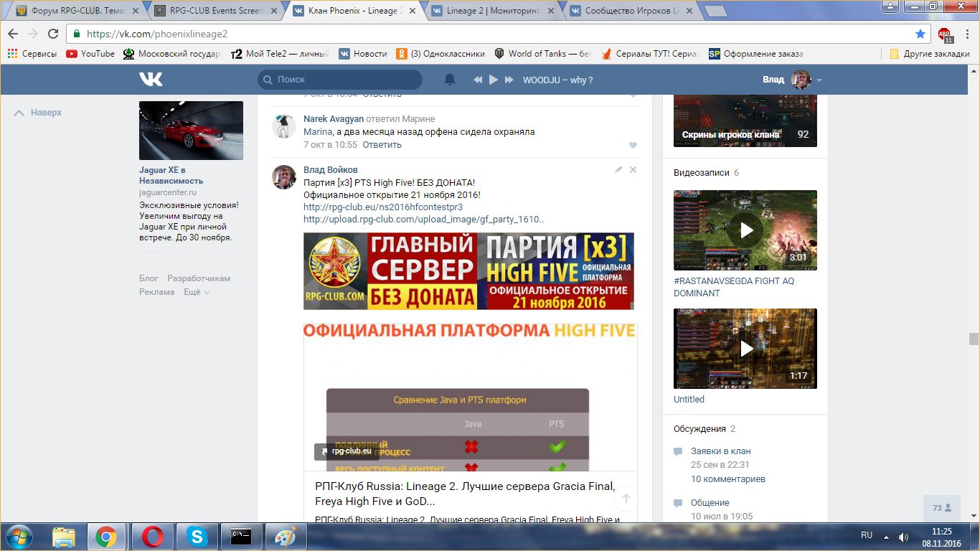Open the Сервисы apps shortcut

[x=32, y=54]
